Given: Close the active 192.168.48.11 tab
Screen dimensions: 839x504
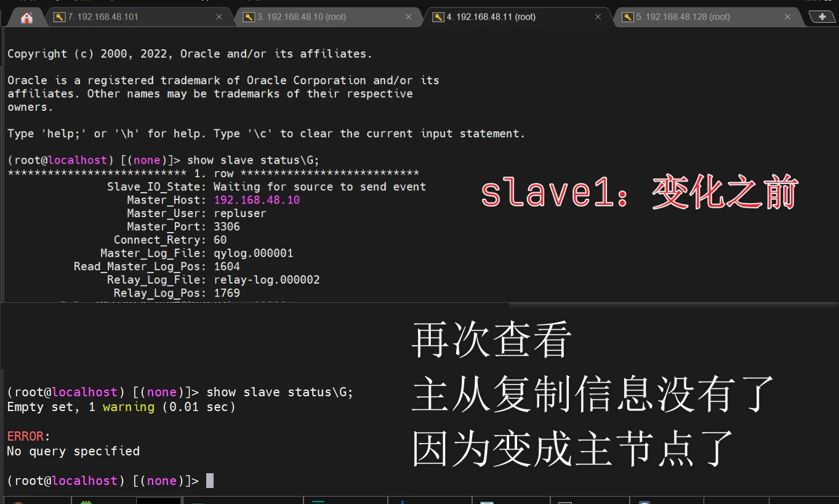Looking at the screenshot, I should coord(598,17).
